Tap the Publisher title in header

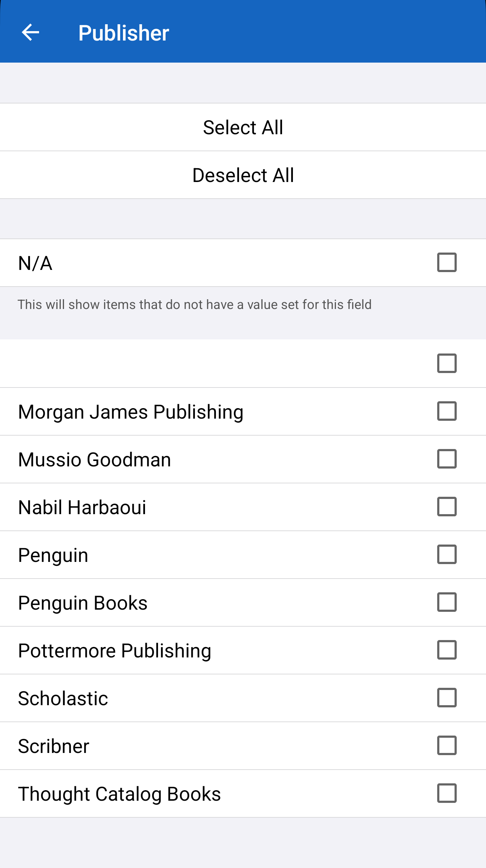click(124, 33)
